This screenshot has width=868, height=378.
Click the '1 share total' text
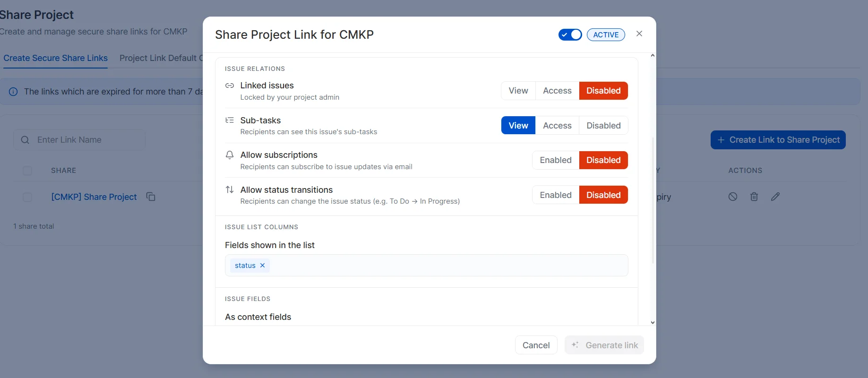click(x=34, y=226)
